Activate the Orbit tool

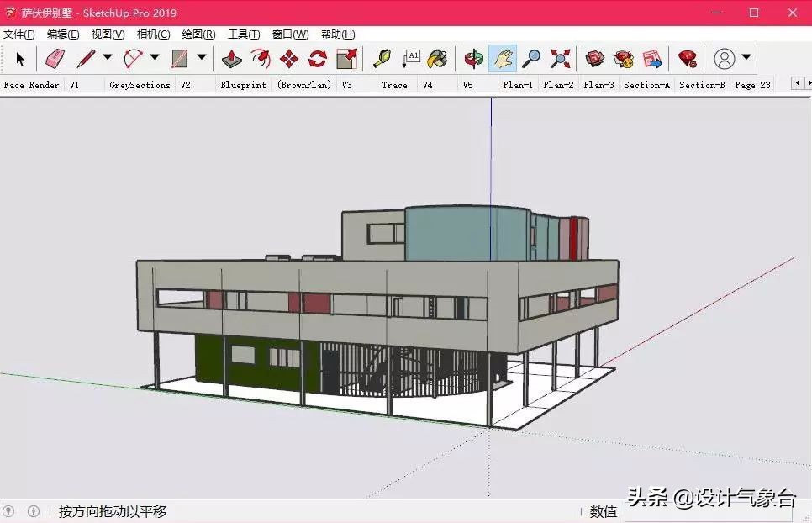coord(473,59)
